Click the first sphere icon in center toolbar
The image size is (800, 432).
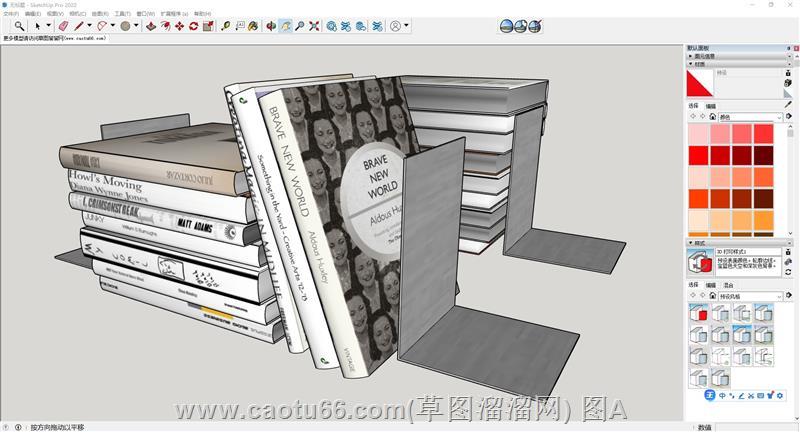click(x=506, y=26)
